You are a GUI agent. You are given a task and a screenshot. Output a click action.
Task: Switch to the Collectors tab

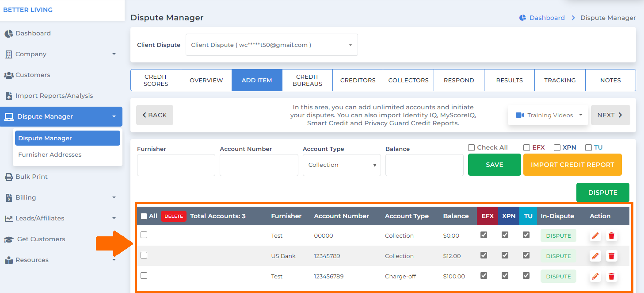click(408, 81)
